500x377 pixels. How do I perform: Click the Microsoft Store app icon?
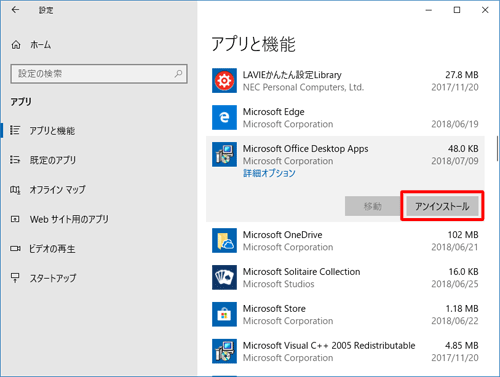[224, 314]
